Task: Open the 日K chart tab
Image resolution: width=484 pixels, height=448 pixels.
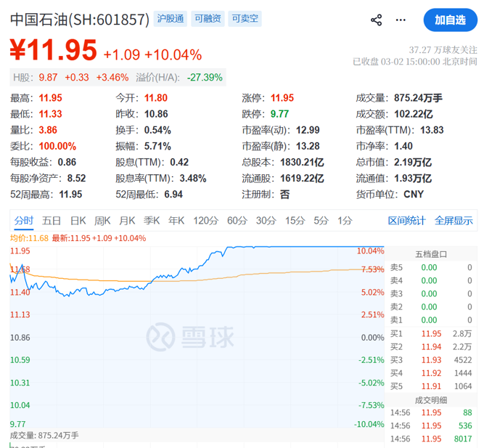Action: click(x=78, y=221)
